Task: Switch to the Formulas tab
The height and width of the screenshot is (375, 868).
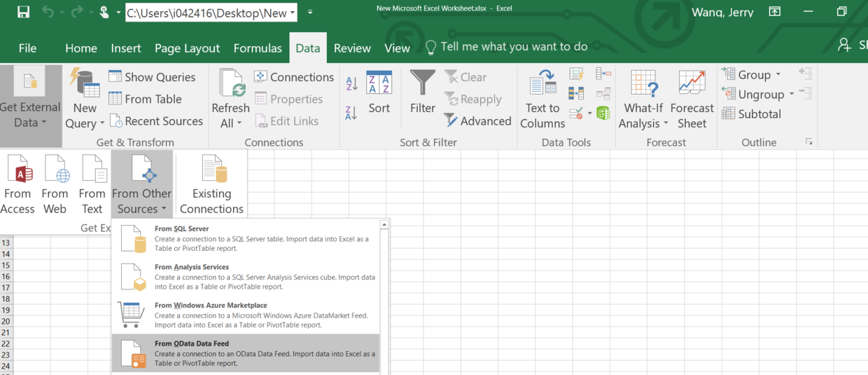Action: pyautogui.click(x=258, y=48)
